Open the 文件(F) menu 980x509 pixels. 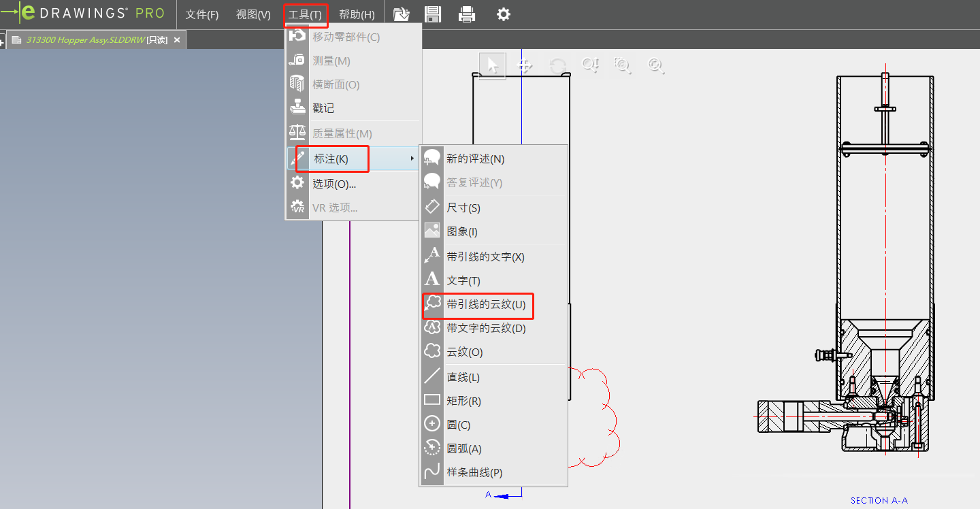[x=202, y=14]
